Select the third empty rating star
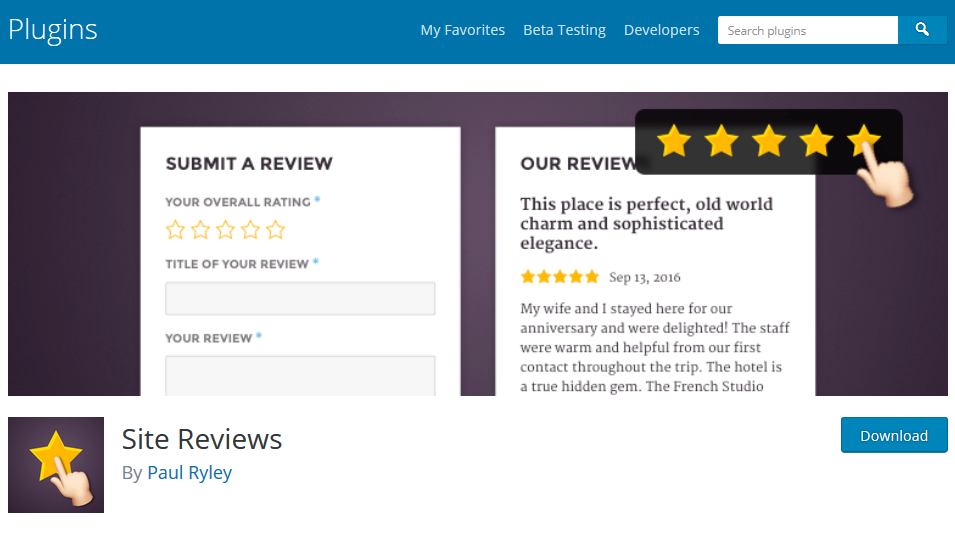The width and height of the screenshot is (955, 533). click(x=225, y=230)
